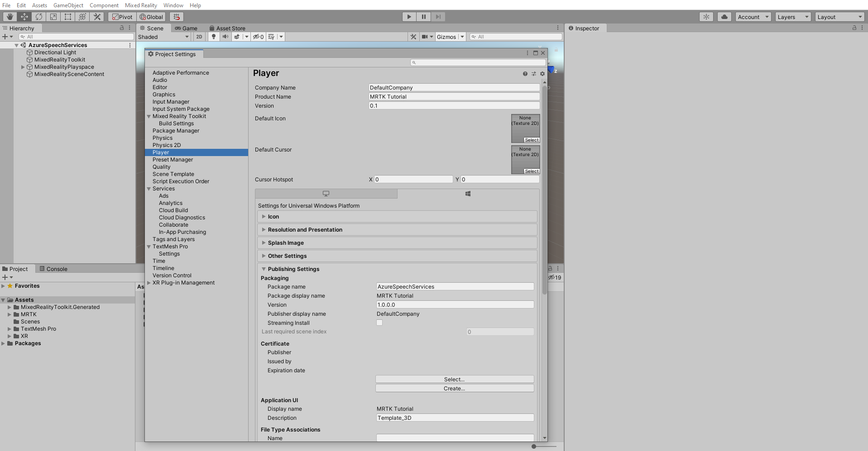Open collab sun-gear icon

(x=706, y=17)
